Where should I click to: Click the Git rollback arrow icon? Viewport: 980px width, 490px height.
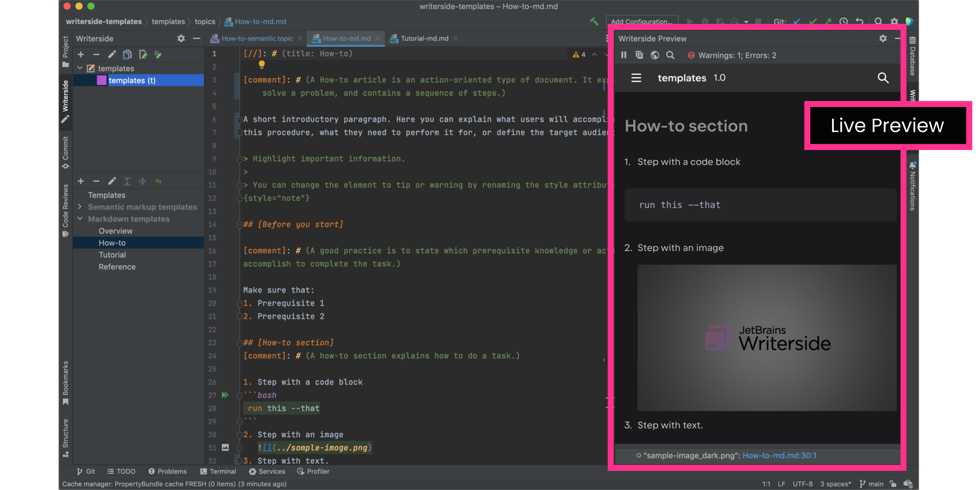pos(859,21)
